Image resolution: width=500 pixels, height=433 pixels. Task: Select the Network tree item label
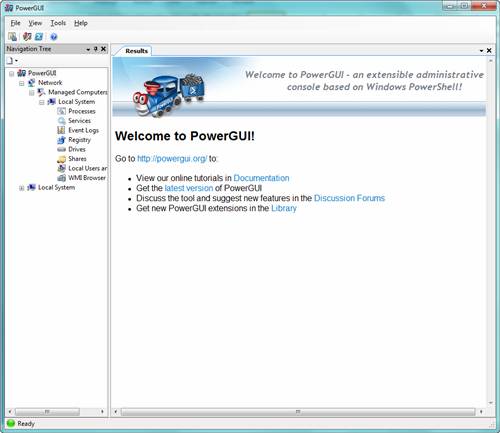50,82
